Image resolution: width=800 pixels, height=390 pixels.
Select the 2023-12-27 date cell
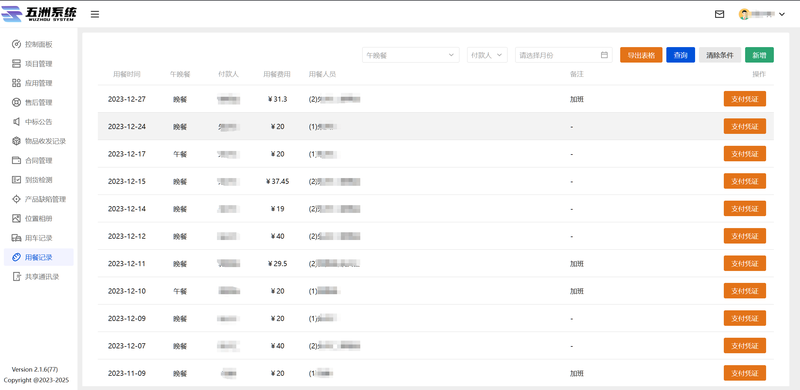tap(127, 99)
